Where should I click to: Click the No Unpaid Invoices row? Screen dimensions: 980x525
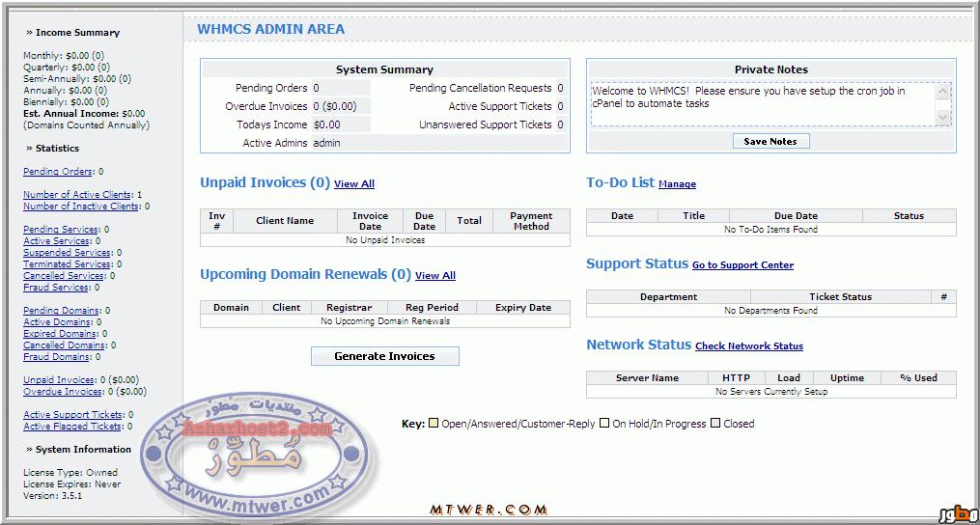pos(385,240)
